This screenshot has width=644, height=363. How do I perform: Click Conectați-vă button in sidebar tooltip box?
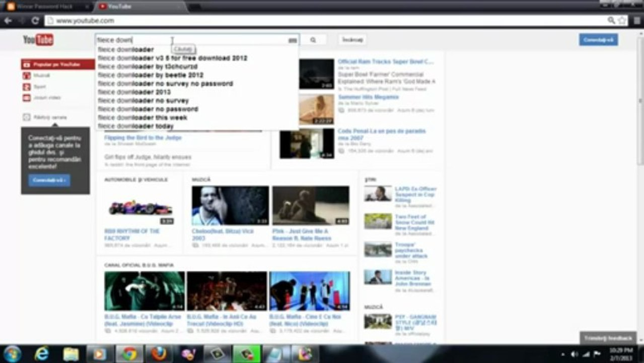[49, 180]
